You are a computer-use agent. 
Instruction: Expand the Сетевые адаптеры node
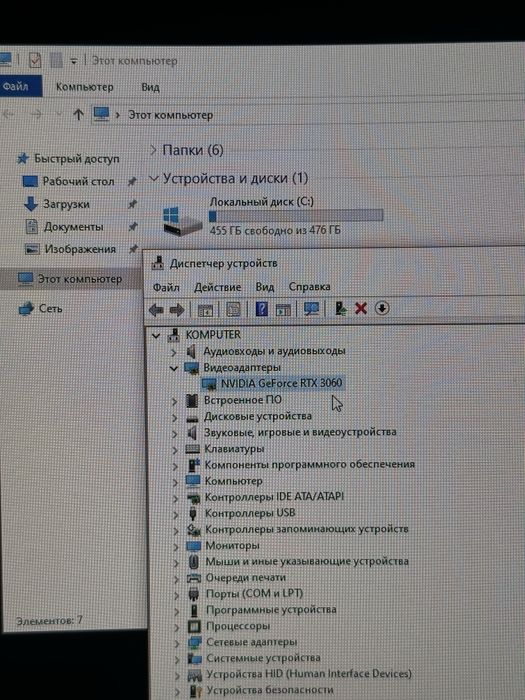[x=177, y=643]
